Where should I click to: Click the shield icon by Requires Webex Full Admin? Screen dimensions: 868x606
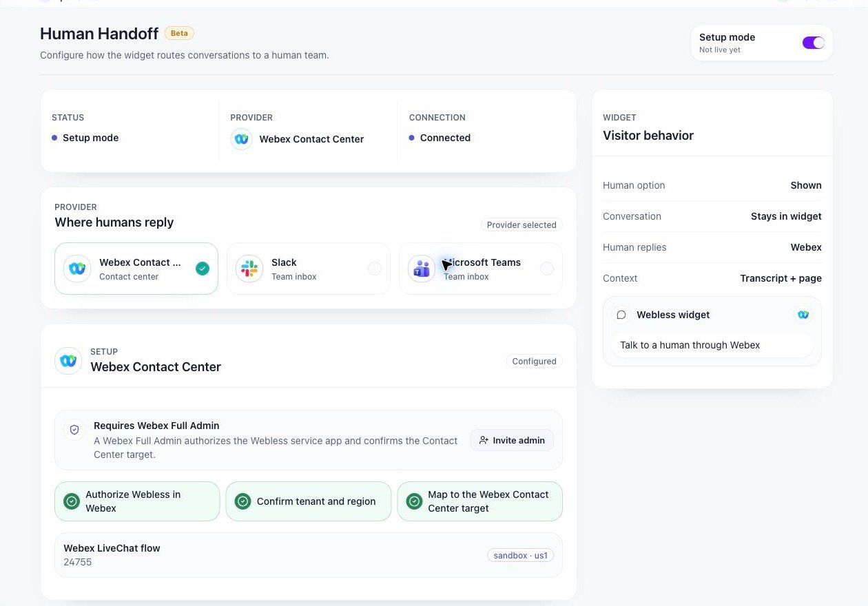coord(74,430)
